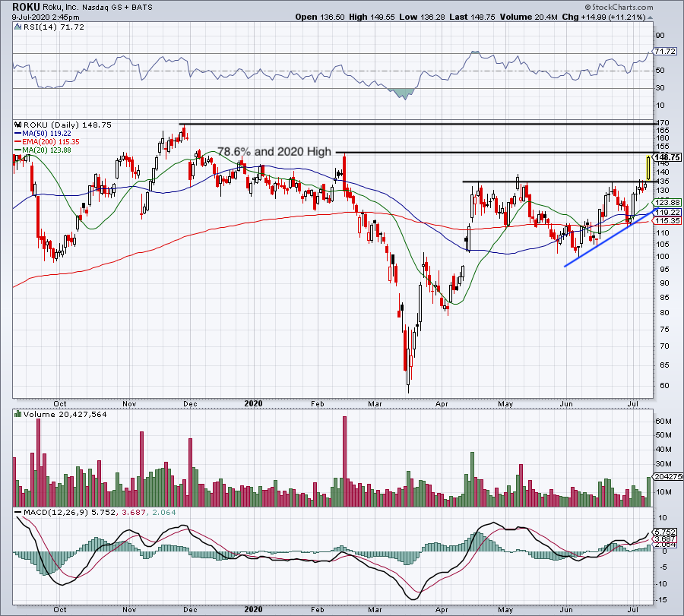Click the 115.35 red price tag
The image size is (684, 616).
tap(667, 221)
